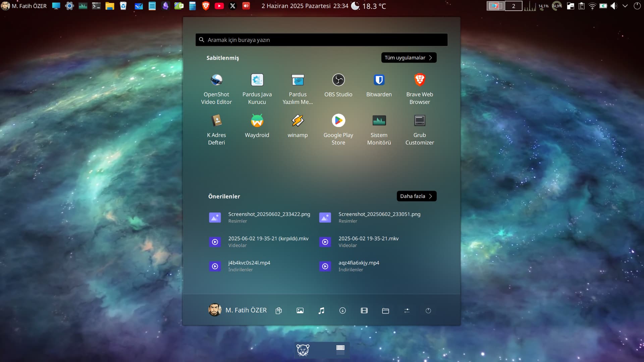Expand Daha fazla recommendations
The width and height of the screenshot is (644, 362).
416,196
